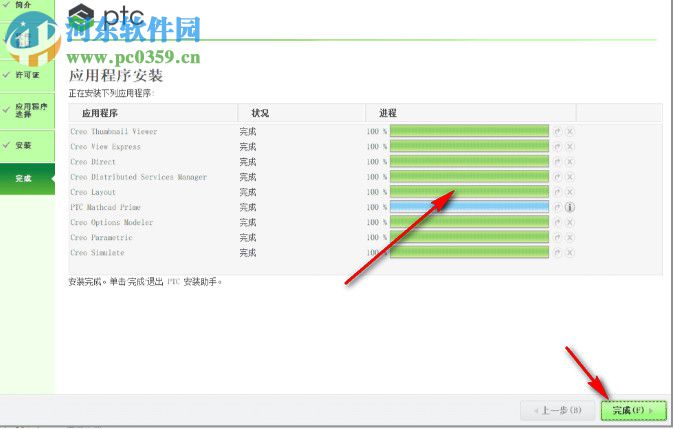This screenshot has width=673, height=429.
Task: Click the 100 % value for Creo Layout
Action: coord(377,192)
